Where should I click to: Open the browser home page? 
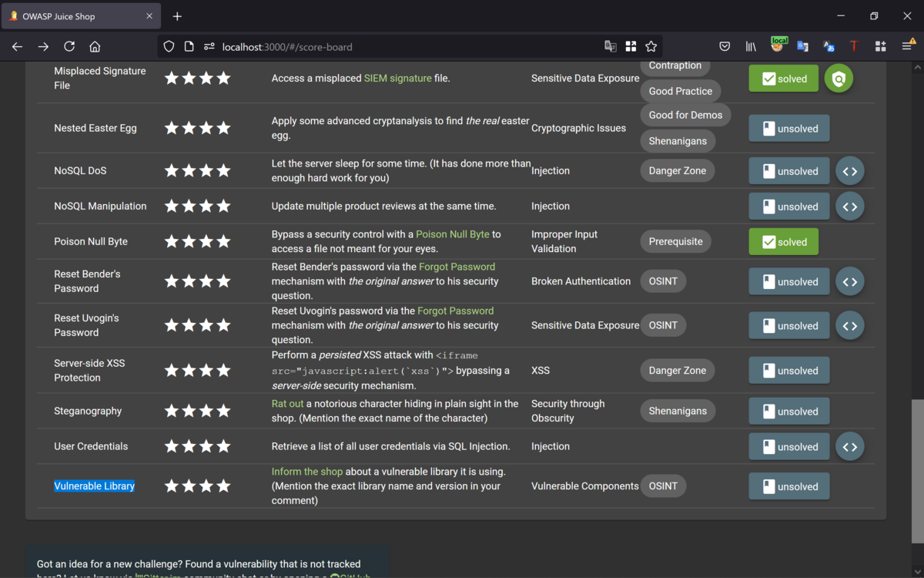pyautogui.click(x=95, y=46)
